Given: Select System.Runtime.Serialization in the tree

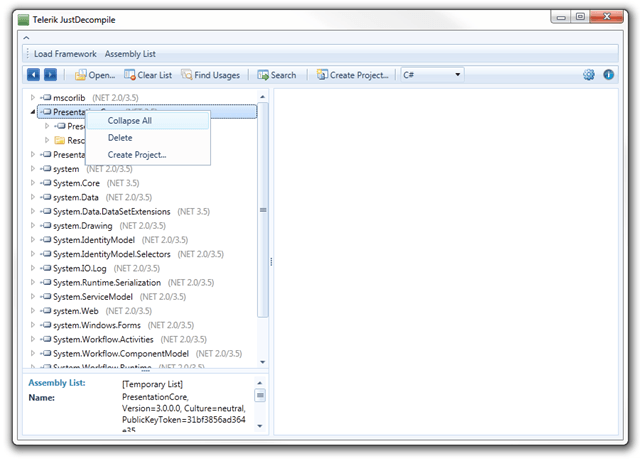Looking at the screenshot, I should point(107,283).
